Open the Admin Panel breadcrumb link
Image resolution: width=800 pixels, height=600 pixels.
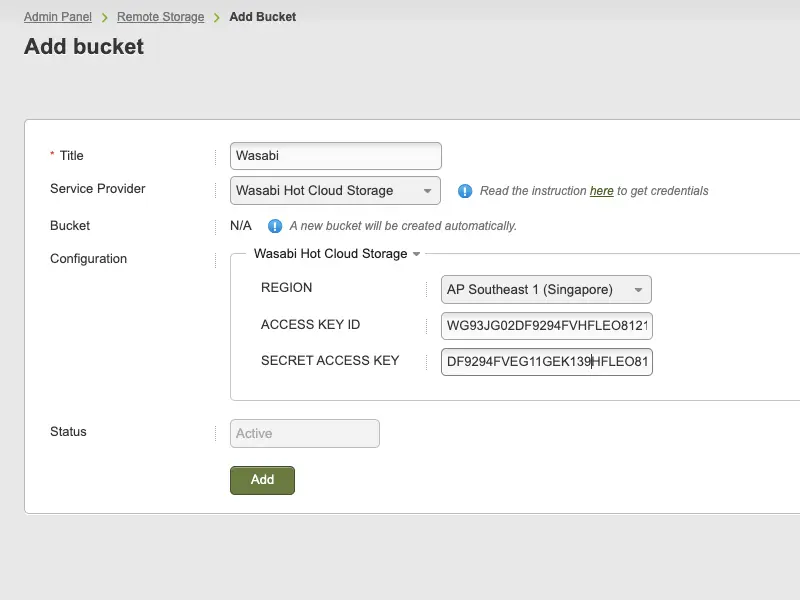[58, 17]
